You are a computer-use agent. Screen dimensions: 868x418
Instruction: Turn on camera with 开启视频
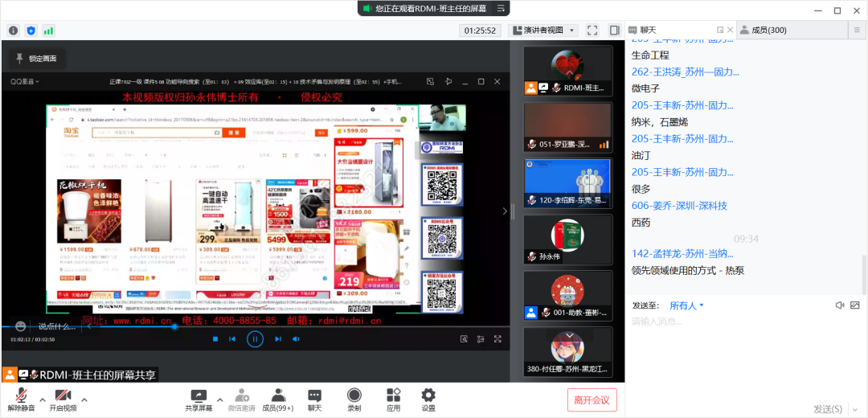[63, 398]
